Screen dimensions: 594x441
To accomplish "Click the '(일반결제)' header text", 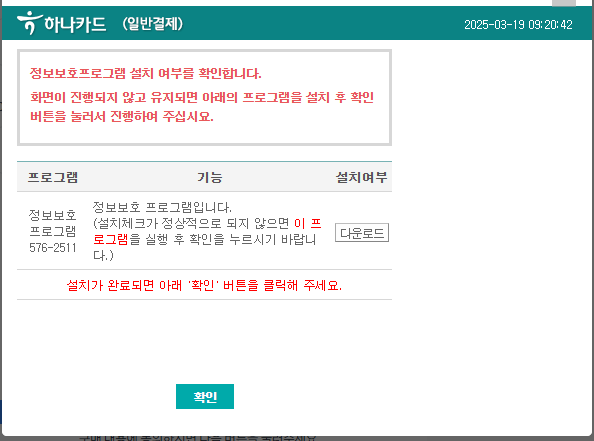I will pyautogui.click(x=153, y=24).
